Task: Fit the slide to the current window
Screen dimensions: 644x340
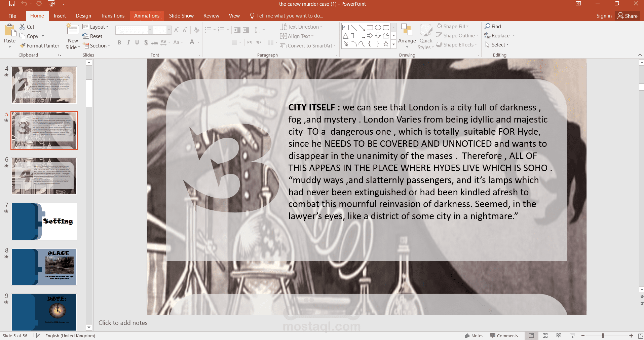Action: tap(641, 336)
